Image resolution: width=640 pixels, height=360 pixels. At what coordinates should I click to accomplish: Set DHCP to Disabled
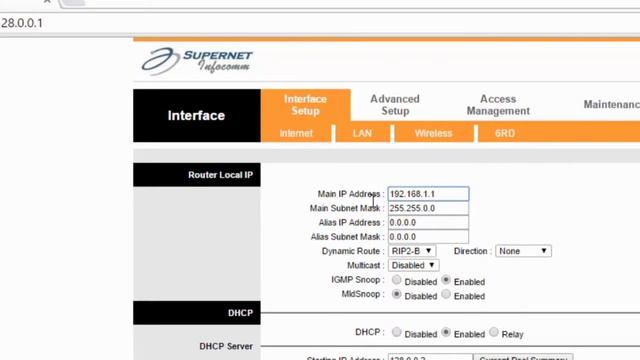coord(396,332)
